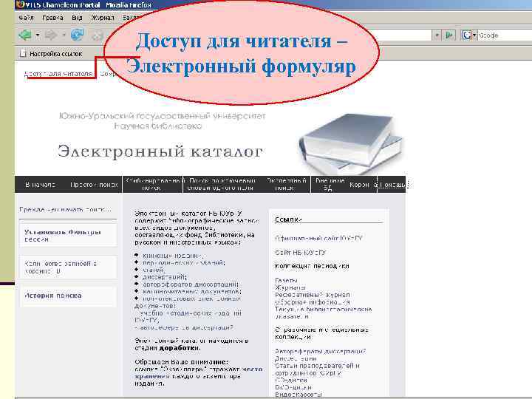This screenshot has height=399, width=532.
Task: Click the greyed Forward arrow button
Action: (51, 35)
